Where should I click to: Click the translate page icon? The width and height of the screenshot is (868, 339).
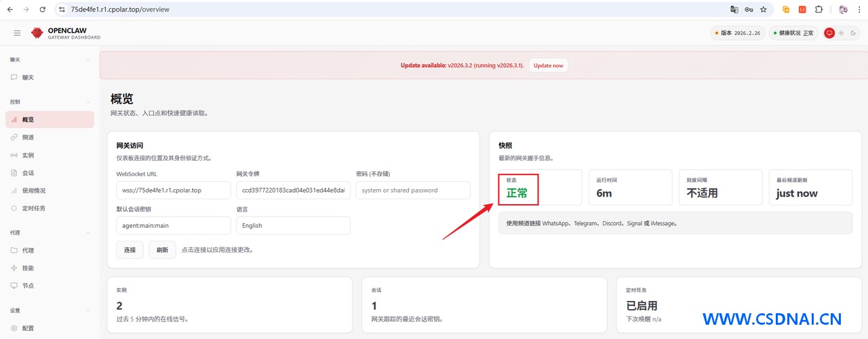click(734, 9)
